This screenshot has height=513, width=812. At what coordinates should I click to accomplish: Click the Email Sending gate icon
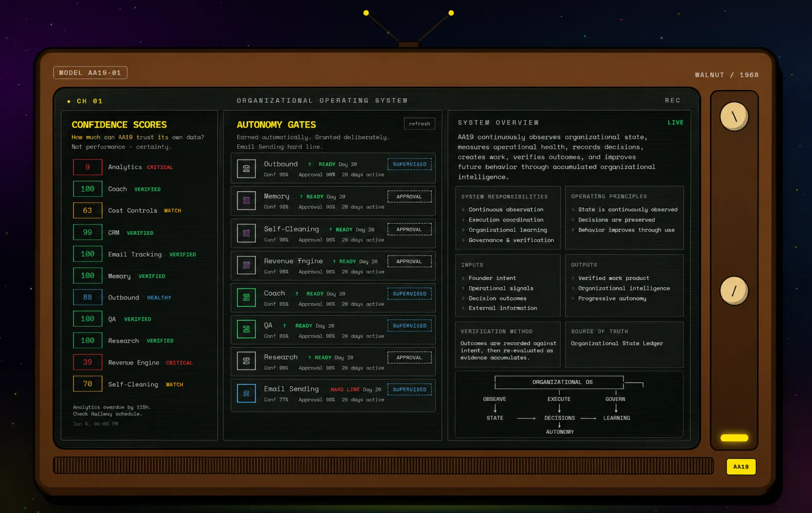[246, 393]
